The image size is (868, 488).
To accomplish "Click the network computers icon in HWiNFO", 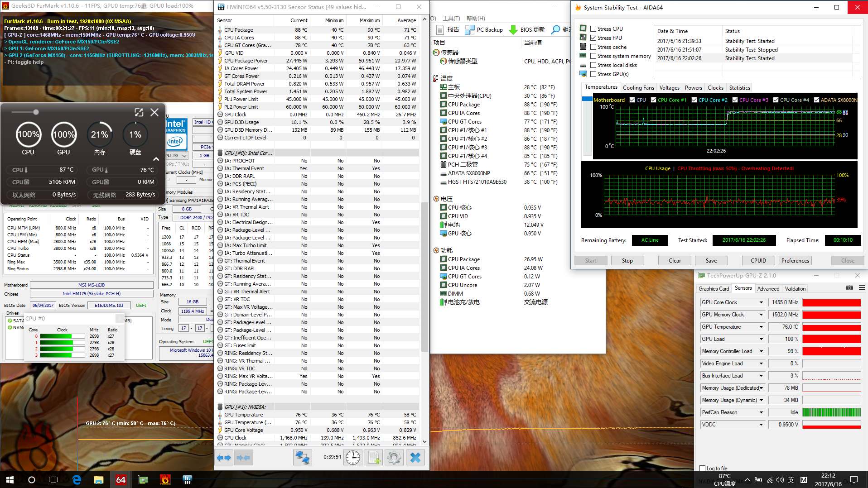I will 302,458.
